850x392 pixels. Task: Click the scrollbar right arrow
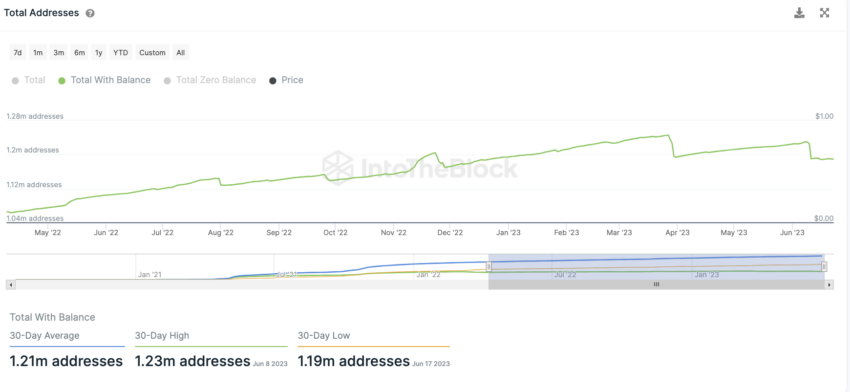tap(829, 284)
